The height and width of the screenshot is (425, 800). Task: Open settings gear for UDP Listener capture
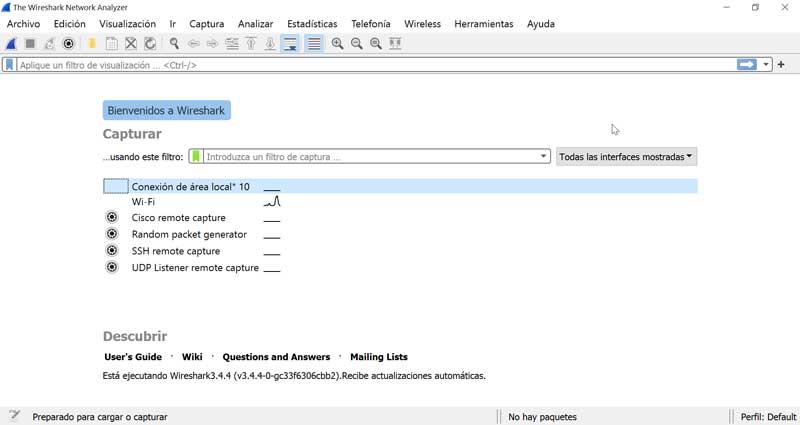(x=112, y=267)
